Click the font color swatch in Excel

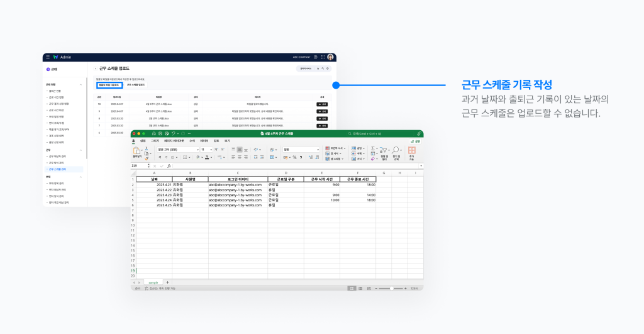(206, 157)
